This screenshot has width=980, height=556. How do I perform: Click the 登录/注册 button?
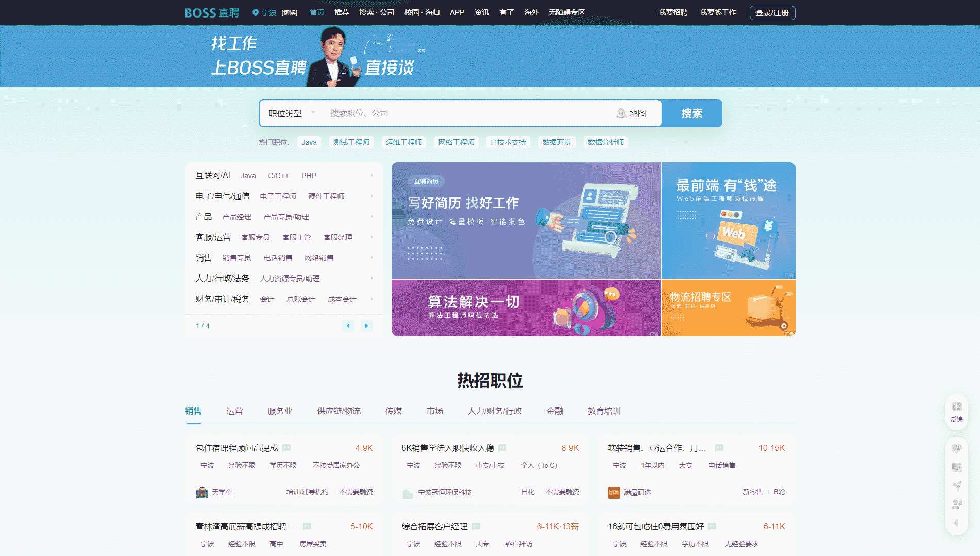(772, 13)
